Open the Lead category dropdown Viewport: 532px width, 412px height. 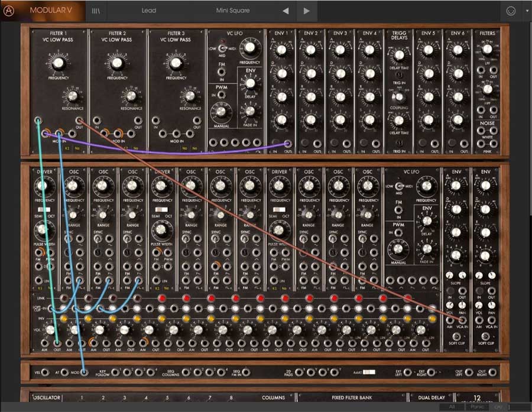149,11
